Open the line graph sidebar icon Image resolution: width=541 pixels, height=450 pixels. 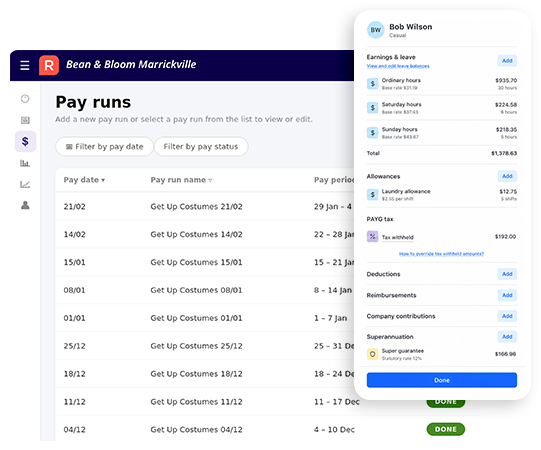[x=25, y=184]
